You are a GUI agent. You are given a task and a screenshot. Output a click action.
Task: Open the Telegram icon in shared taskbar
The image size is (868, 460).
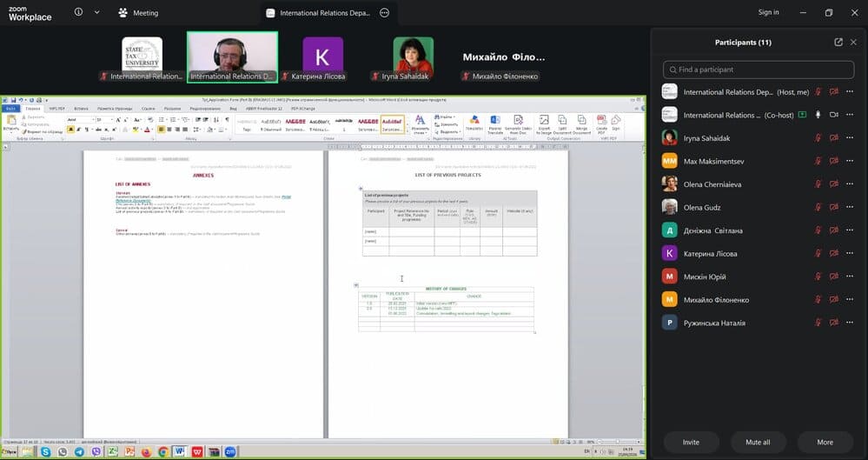pos(80,451)
